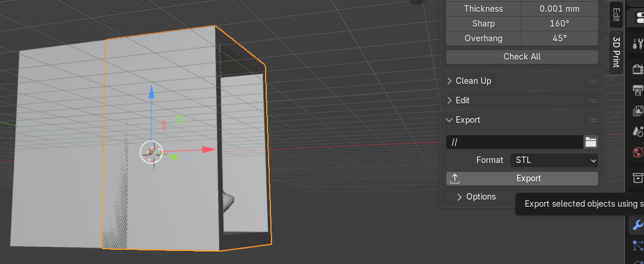Click the Sharp 160° value field
The width and height of the screenshot is (644, 264).
(x=560, y=24)
